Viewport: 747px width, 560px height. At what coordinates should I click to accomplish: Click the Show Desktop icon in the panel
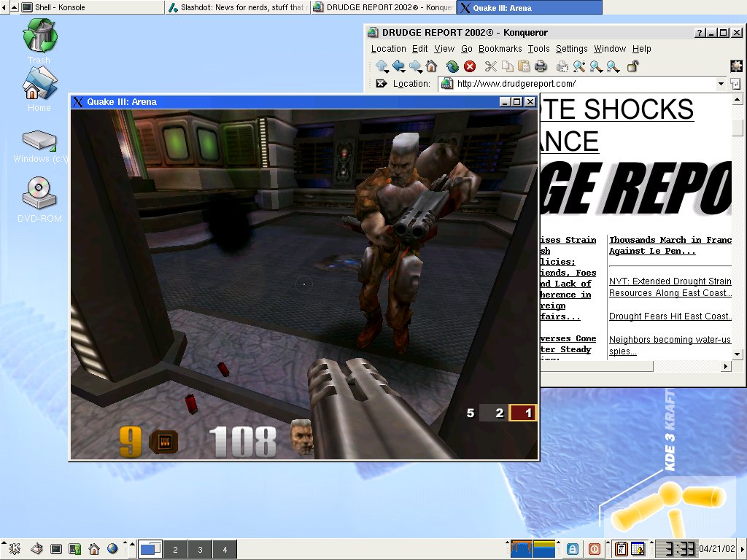click(36, 549)
